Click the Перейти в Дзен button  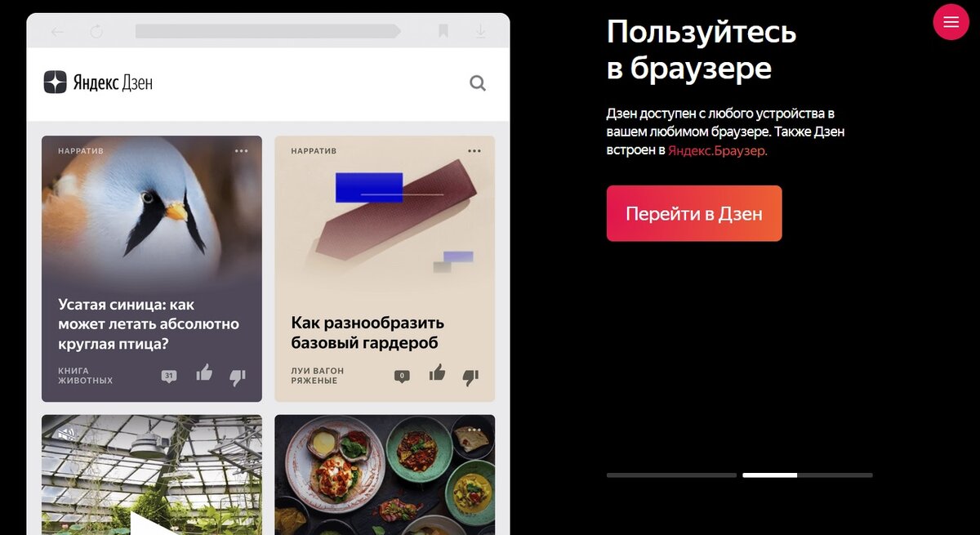click(694, 213)
